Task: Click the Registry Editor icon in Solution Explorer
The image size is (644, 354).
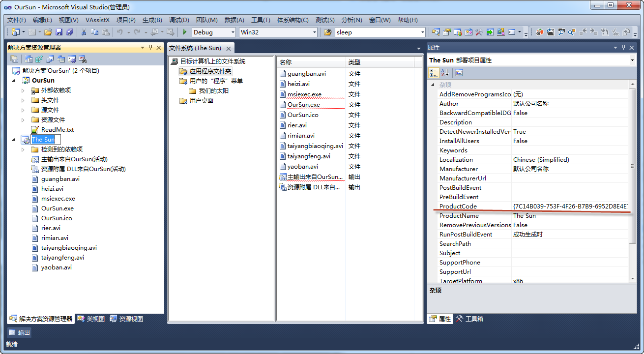Action: click(x=39, y=59)
